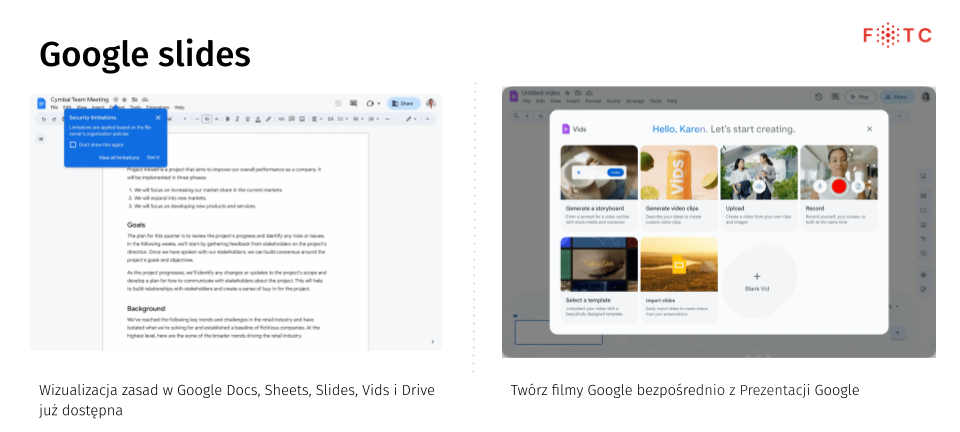Open the text alignment dropdown in Docs
Image resolution: width=960 pixels, height=432 pixels.
[317, 119]
